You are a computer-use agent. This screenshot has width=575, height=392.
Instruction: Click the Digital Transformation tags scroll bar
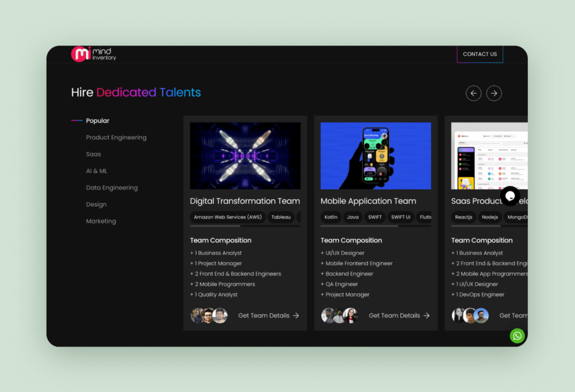[245, 226]
